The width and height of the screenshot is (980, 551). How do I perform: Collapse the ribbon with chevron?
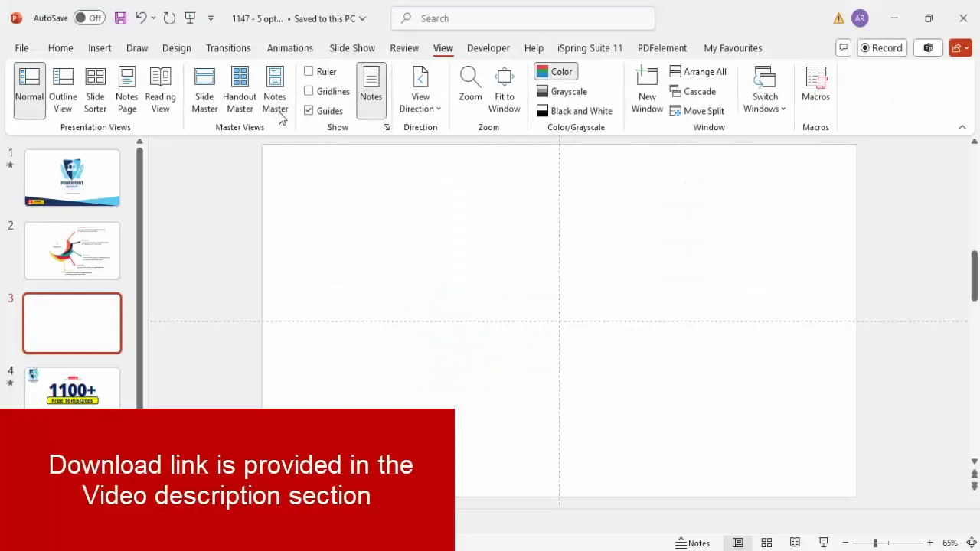pos(962,127)
